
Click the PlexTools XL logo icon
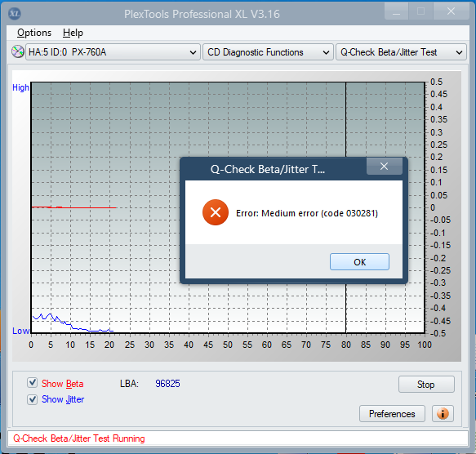coord(14,14)
